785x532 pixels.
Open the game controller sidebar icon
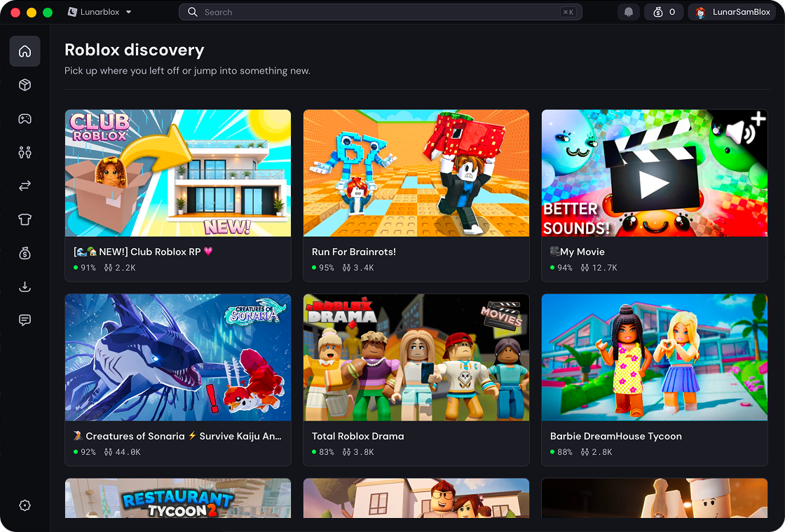[x=25, y=118]
